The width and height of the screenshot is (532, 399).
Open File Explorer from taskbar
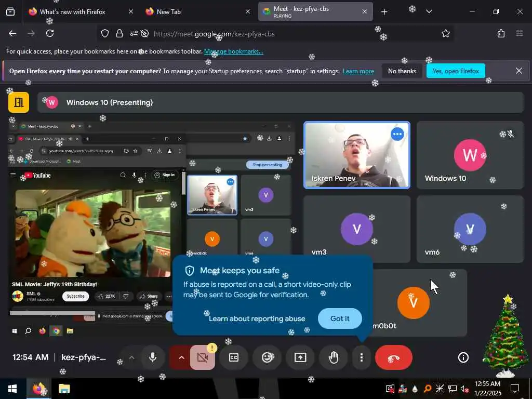(64, 389)
